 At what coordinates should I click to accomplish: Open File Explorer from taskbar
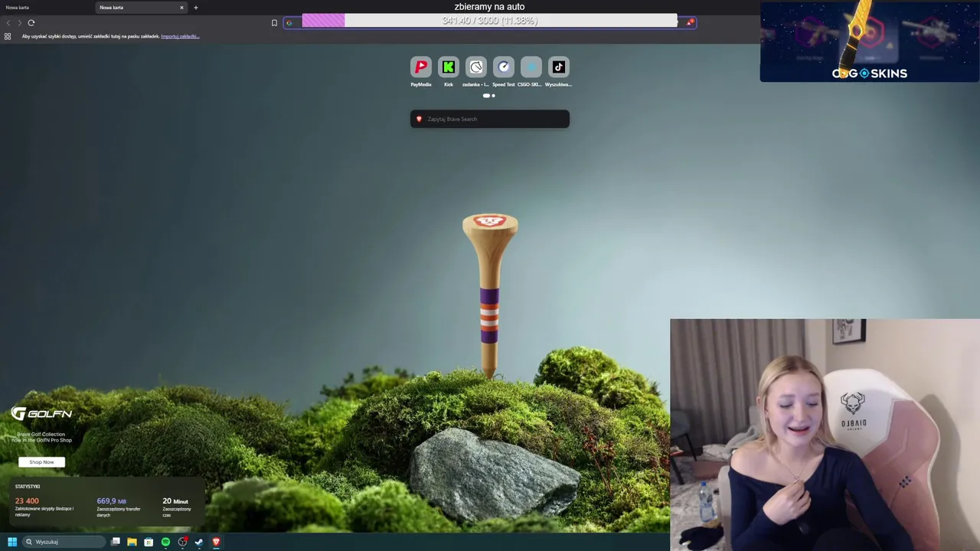pos(132,542)
